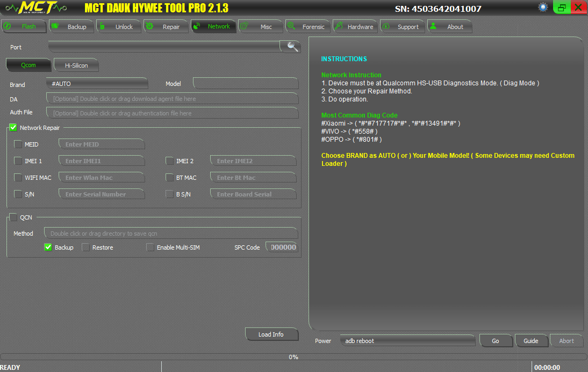Enable the IMEI 1 checkbox
This screenshot has height=372, width=588.
point(18,161)
